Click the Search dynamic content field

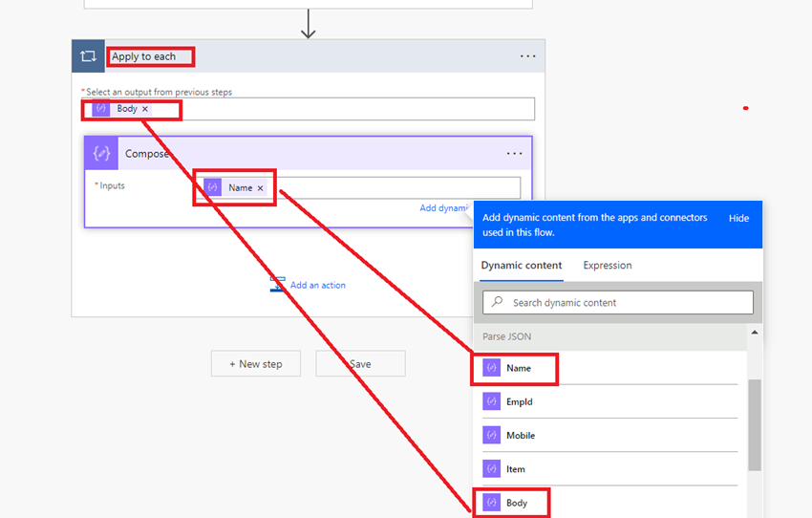618,303
